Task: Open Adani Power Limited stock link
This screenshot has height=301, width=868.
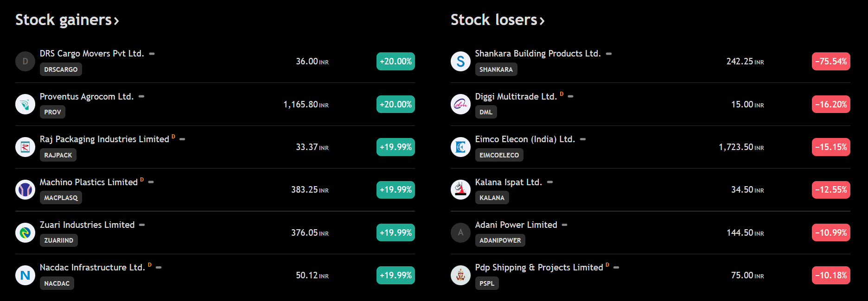Action: pyautogui.click(x=516, y=225)
